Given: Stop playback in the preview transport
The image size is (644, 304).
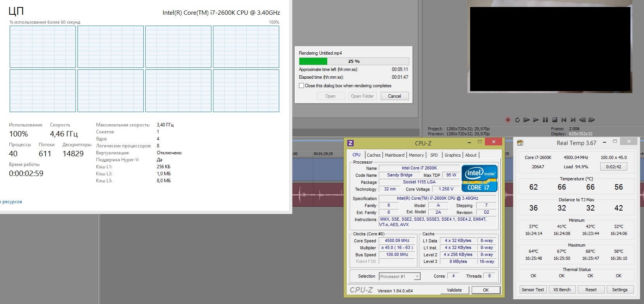Looking at the screenshot, I should 555,120.
